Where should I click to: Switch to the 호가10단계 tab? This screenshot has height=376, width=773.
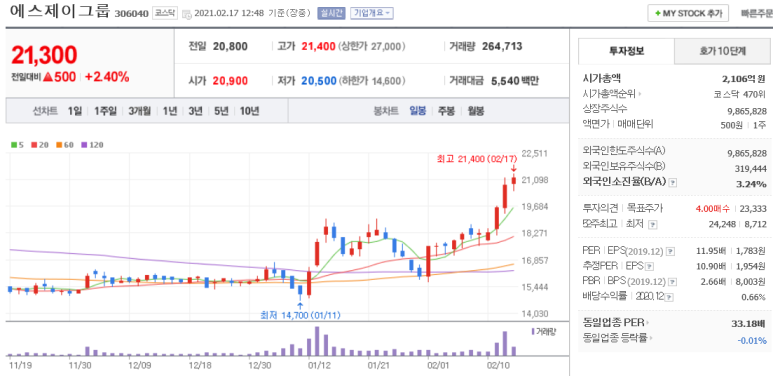723,51
